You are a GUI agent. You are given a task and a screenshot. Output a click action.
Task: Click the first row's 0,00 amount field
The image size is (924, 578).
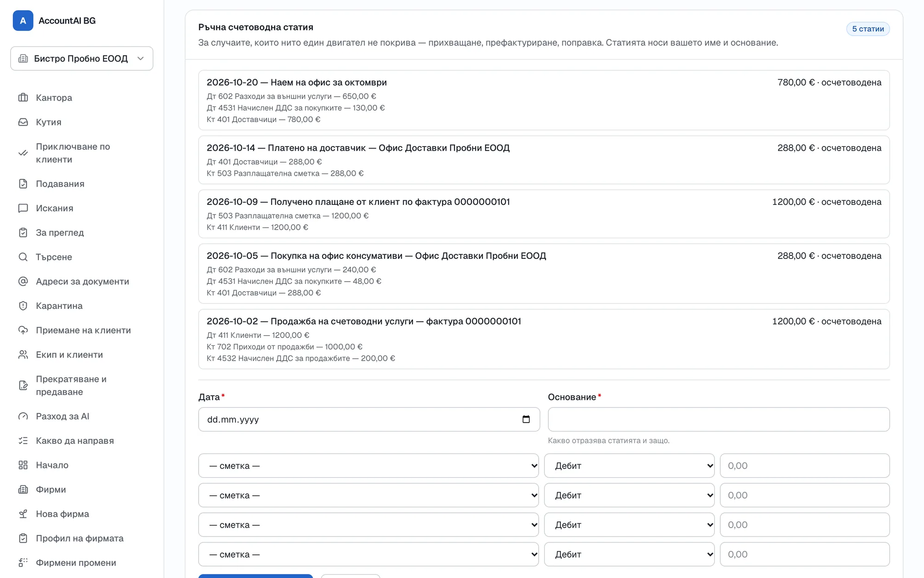805,466
